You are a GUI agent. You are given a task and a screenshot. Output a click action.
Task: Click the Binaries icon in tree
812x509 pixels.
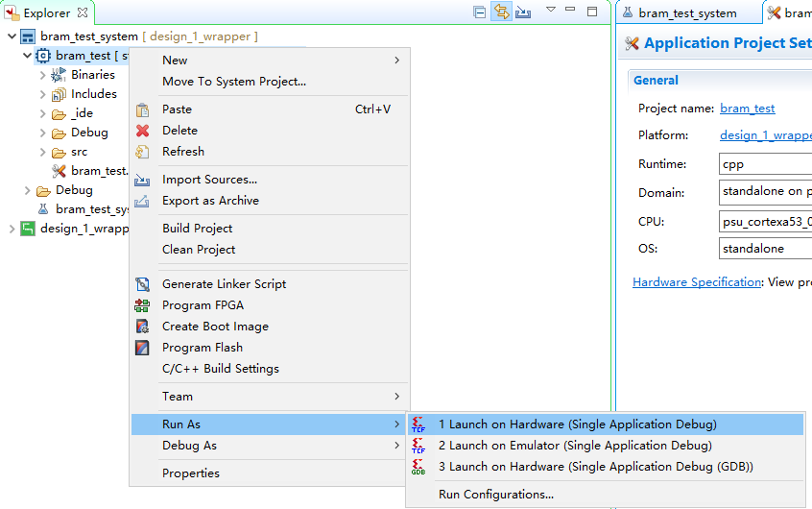(58, 75)
